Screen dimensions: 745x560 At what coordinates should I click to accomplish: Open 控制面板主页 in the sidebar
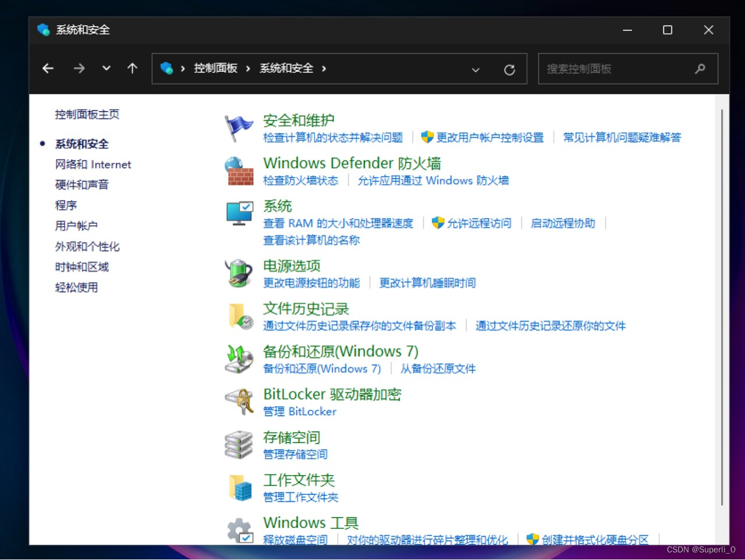click(x=87, y=115)
